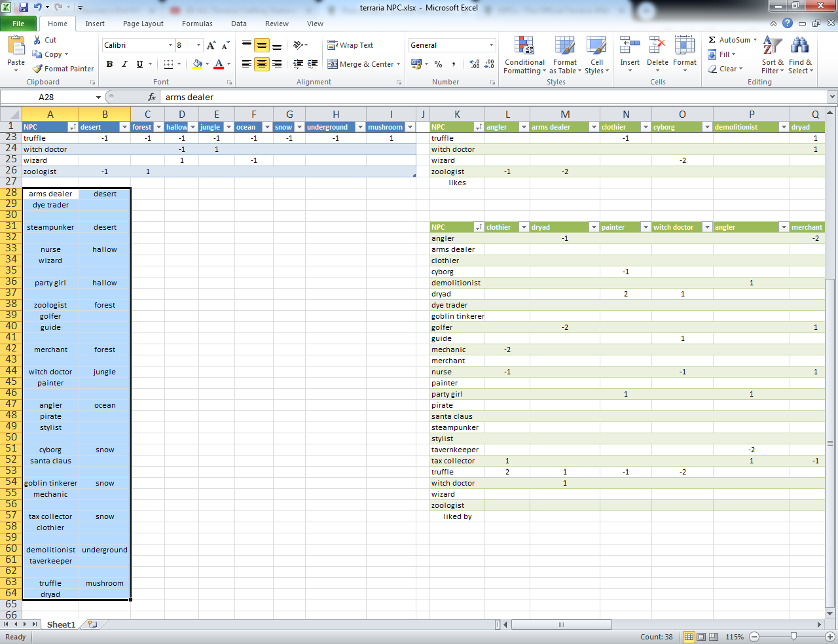Screen dimensions: 838x644
Task: Click the Copy button
Action: point(50,54)
